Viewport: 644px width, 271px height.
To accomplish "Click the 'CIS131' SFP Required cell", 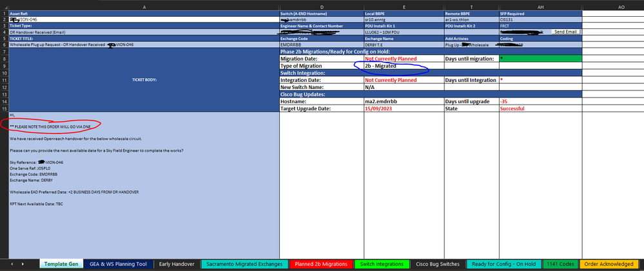I will tap(540, 19).
